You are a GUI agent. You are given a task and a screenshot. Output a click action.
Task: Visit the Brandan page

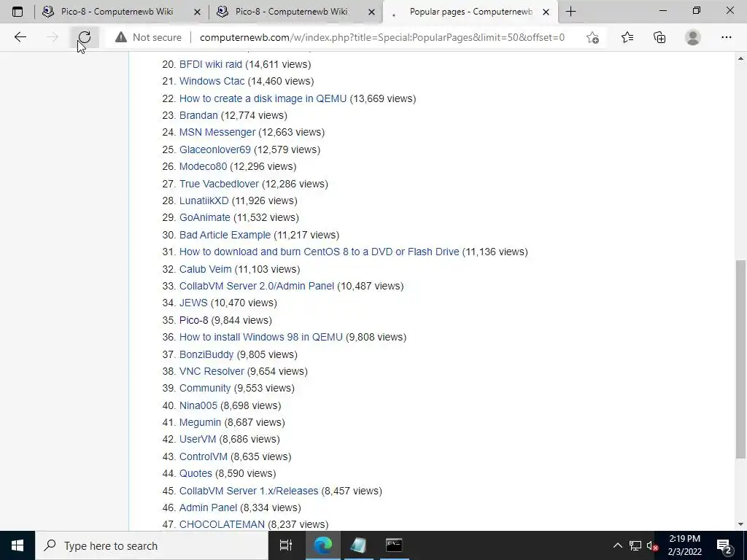click(x=198, y=115)
